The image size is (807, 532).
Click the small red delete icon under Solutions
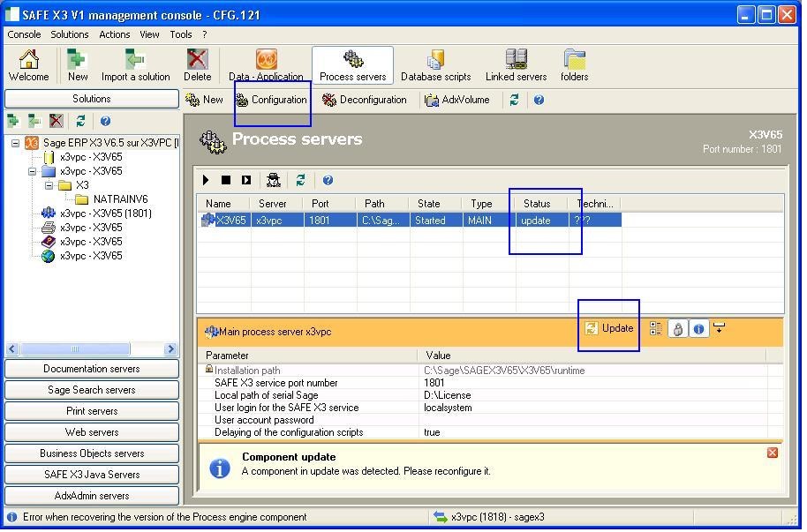click(57, 122)
